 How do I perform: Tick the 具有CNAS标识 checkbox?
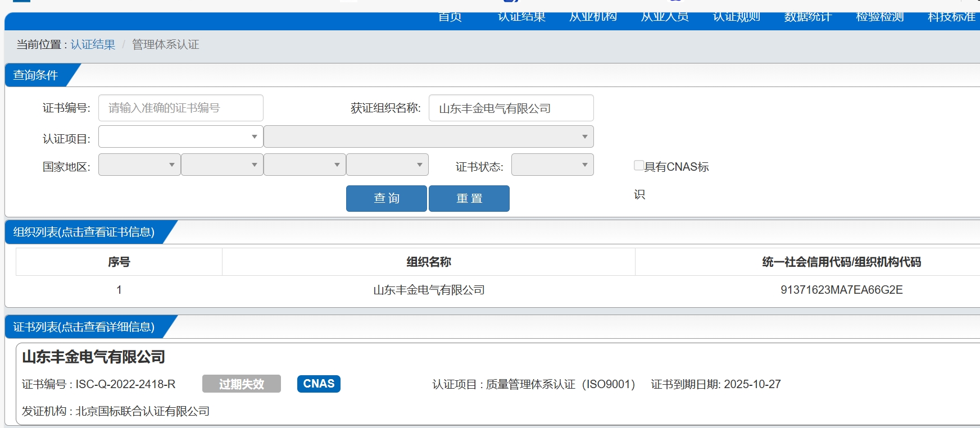click(x=639, y=165)
